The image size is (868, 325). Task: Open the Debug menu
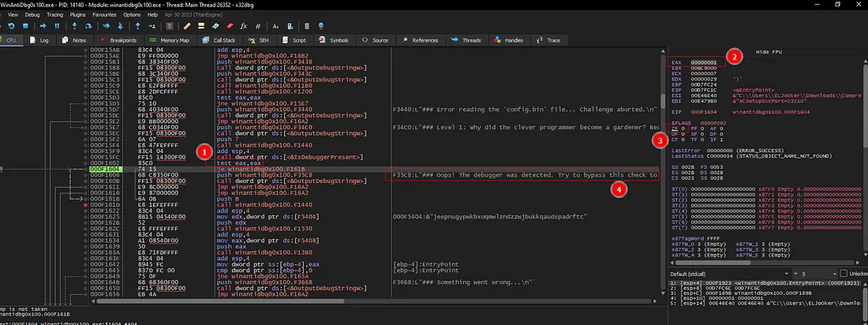click(x=32, y=14)
